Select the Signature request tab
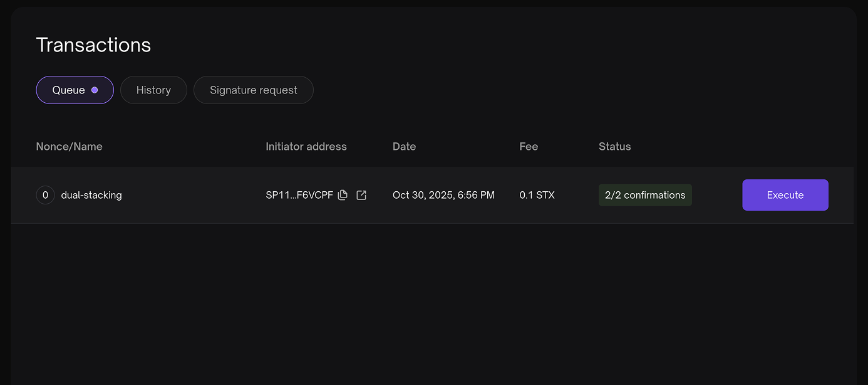The image size is (868, 385). (x=253, y=90)
